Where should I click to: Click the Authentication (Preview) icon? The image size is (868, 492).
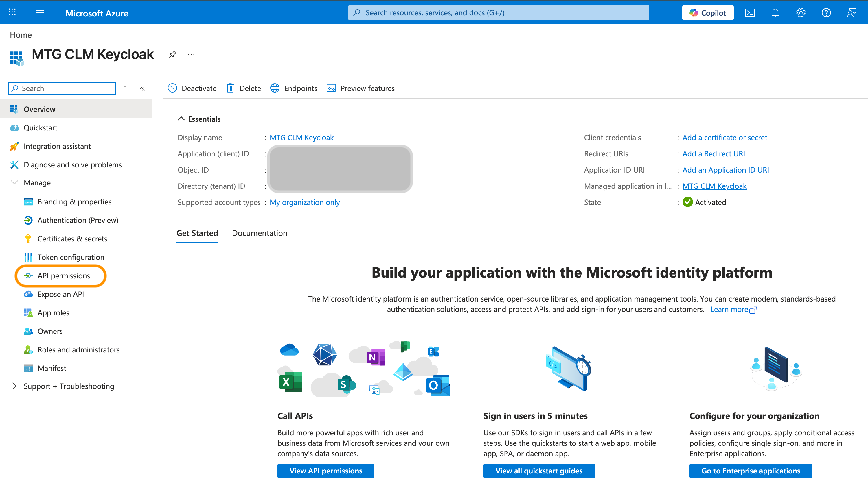[x=28, y=220]
